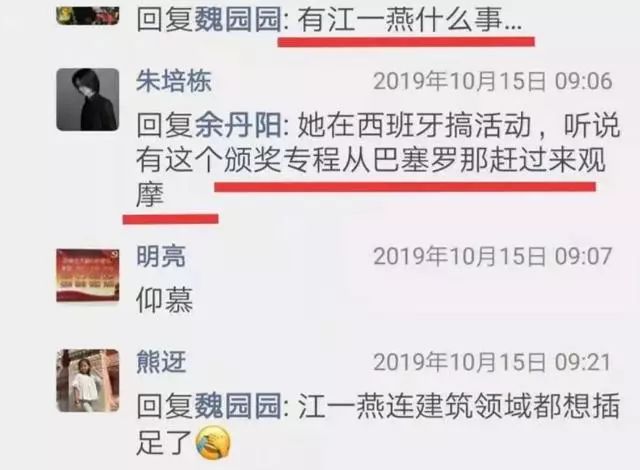Image resolution: width=640 pixels, height=470 pixels.
Task: Tap the laughing-crying emoji after 足了
Action: click(x=213, y=443)
